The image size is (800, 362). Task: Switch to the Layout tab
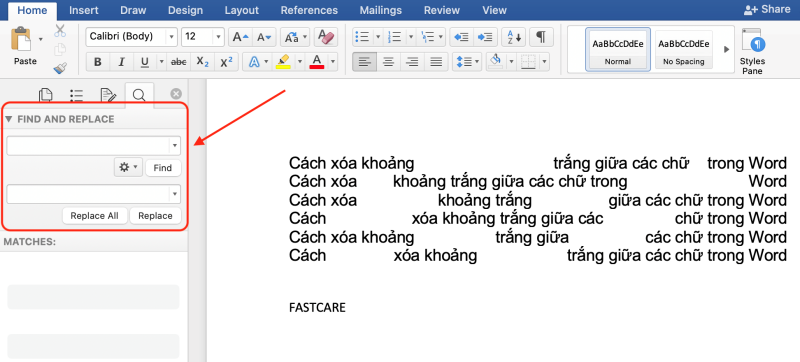[x=241, y=10]
